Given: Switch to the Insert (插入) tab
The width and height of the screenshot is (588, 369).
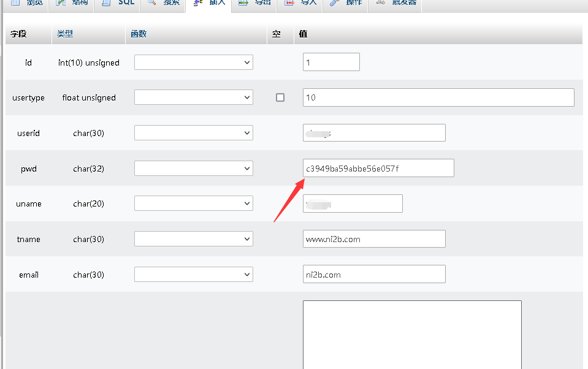Looking at the screenshot, I should (210, 3).
